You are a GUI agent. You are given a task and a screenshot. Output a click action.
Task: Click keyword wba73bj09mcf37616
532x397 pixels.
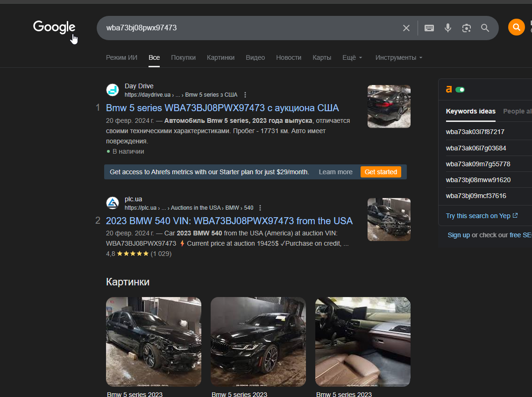475,196
